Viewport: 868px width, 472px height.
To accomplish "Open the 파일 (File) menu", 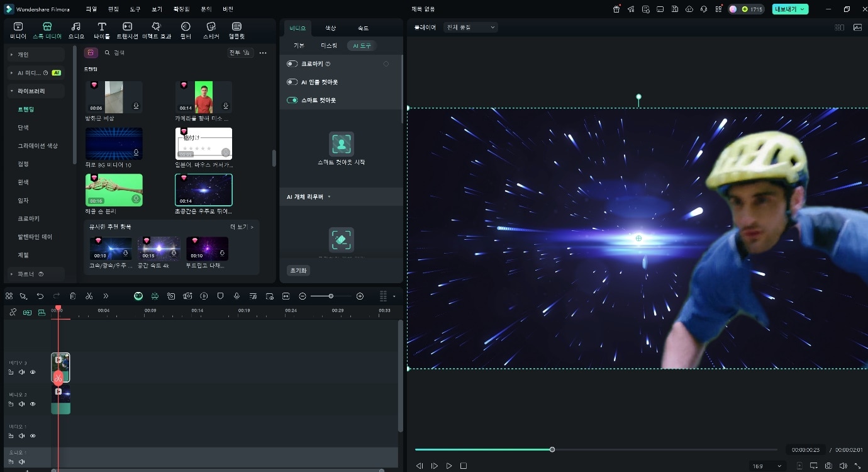I will pyautogui.click(x=91, y=9).
